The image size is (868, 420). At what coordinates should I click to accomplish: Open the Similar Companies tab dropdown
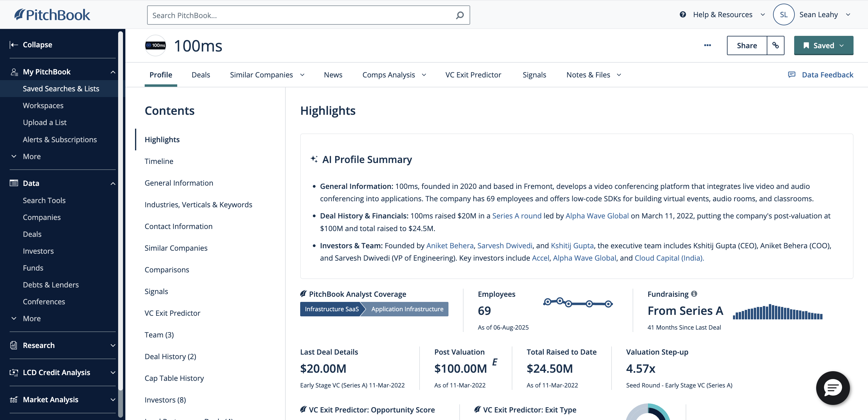point(302,75)
